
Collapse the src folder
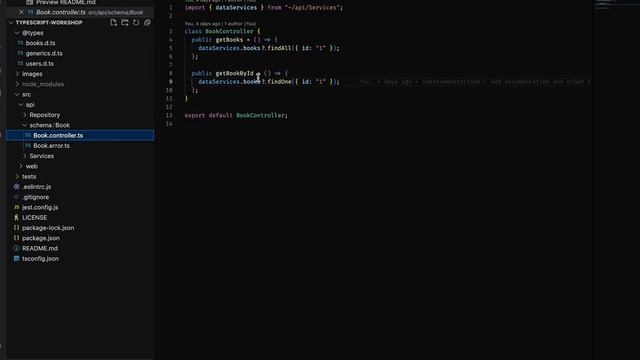(17, 94)
